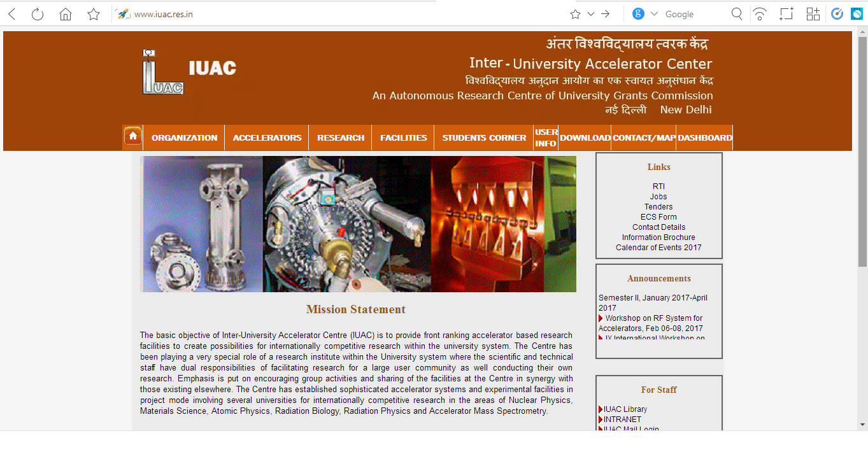Image resolution: width=868 pixels, height=452 pixels.
Task: Click the rocket icon in the address bar
Action: (x=124, y=14)
